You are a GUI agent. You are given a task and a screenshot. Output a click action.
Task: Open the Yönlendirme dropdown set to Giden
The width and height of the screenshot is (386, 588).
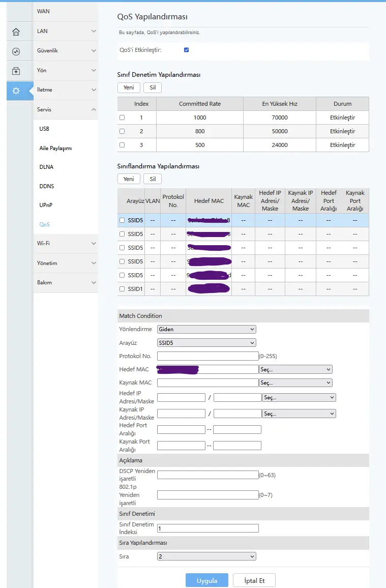click(x=206, y=329)
